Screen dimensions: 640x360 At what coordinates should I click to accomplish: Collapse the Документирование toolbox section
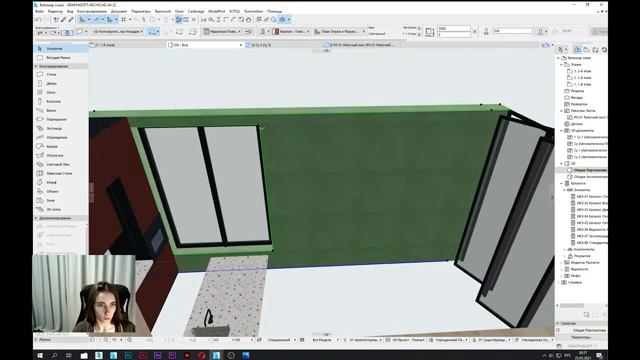(x=36, y=218)
